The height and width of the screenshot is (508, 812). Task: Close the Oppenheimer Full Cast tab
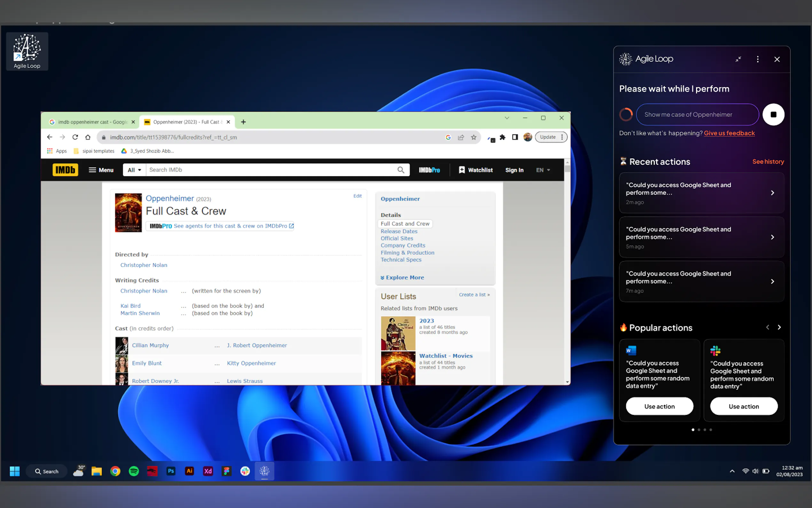point(228,122)
